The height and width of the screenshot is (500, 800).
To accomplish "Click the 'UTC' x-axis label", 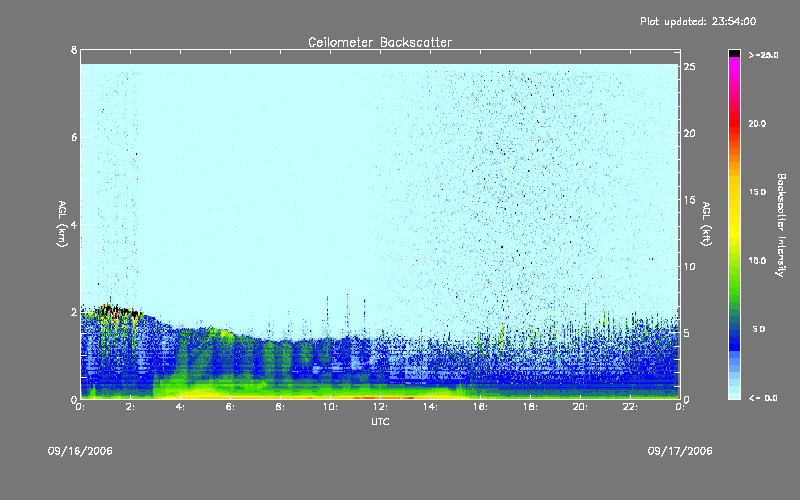I will tap(380, 421).
